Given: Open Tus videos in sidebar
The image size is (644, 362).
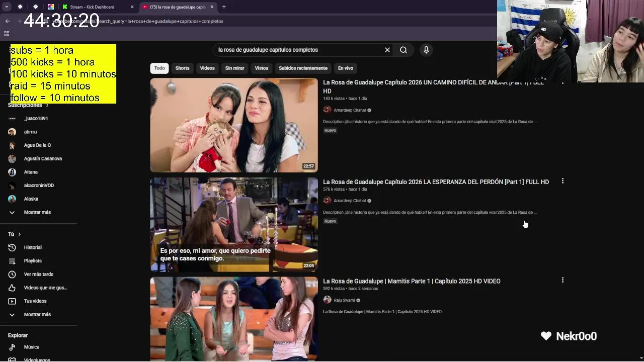Looking at the screenshot, I should [35, 301].
